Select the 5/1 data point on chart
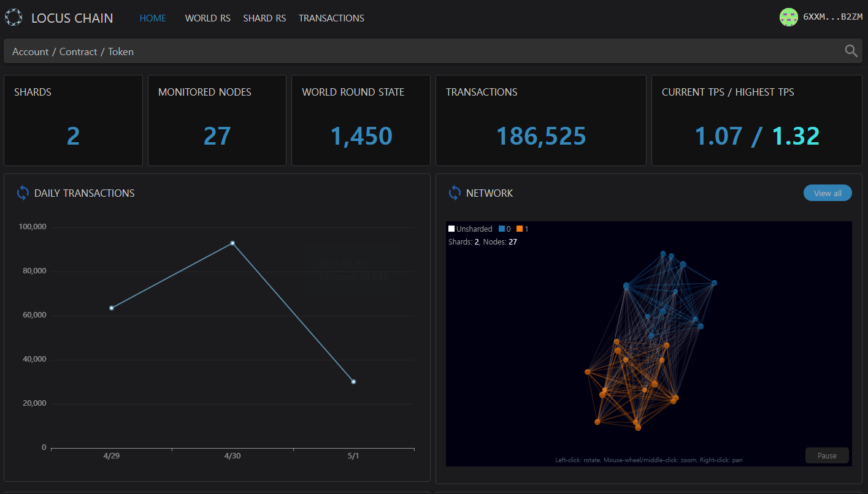Screen dimensions: 868x494 click(353, 382)
